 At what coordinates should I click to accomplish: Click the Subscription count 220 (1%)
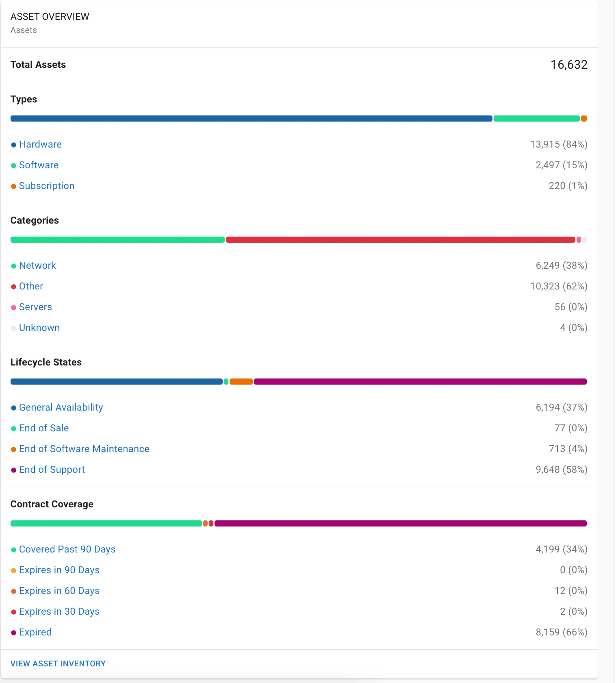pos(568,186)
